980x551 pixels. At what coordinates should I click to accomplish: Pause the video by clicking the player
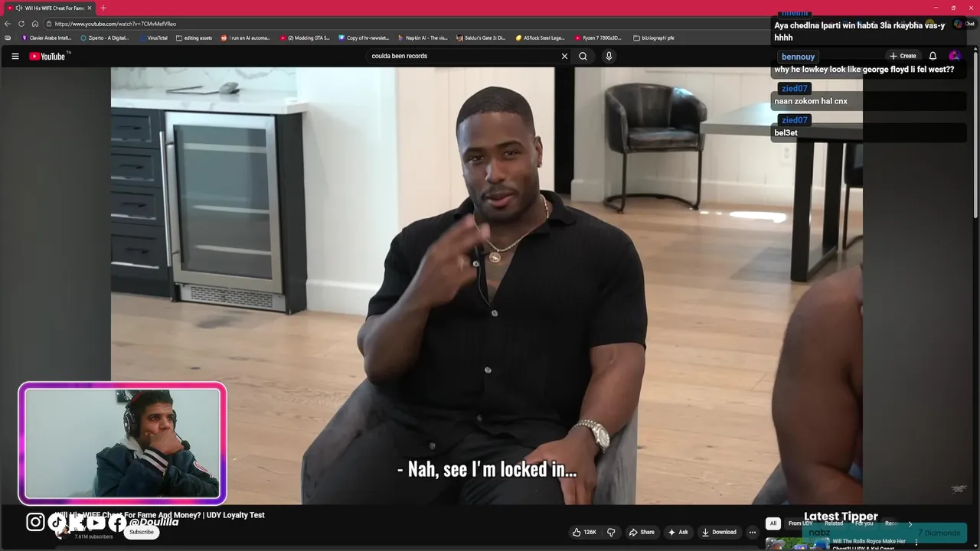pyautogui.click(x=487, y=285)
